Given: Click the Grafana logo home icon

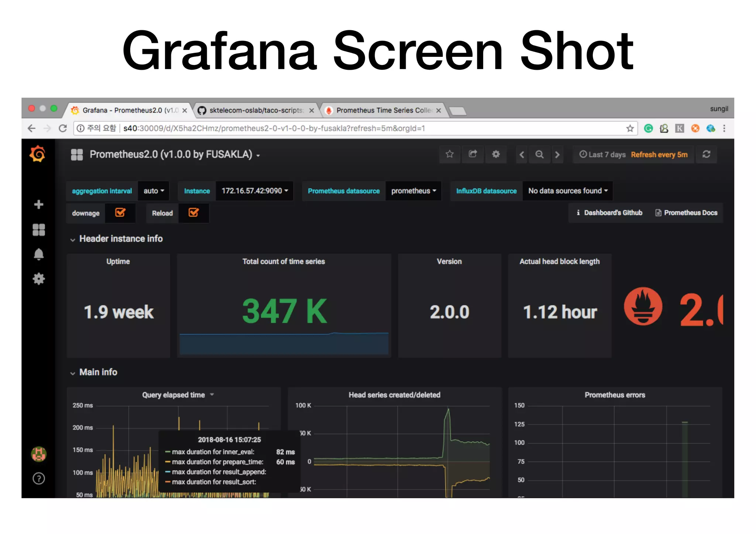Looking at the screenshot, I should 38,154.
